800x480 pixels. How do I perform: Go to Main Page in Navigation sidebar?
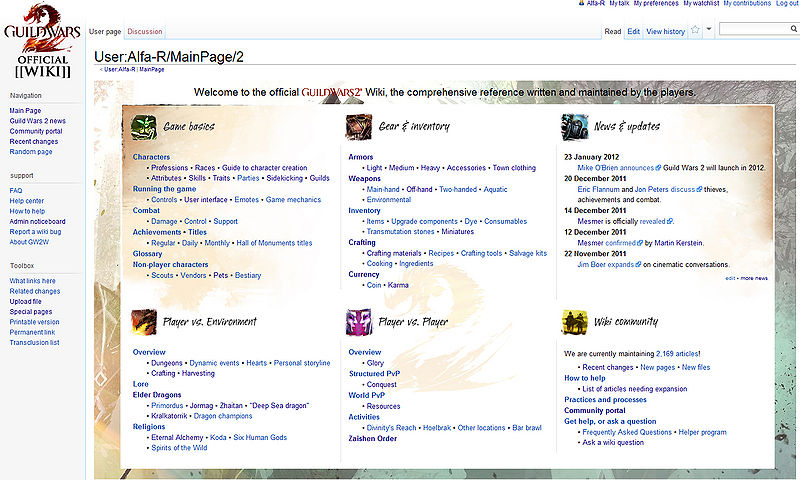[26, 110]
